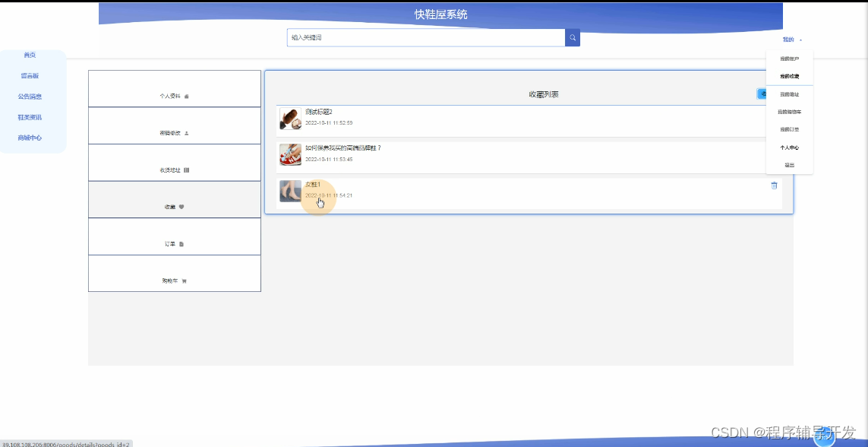
Task: Switch to the 购物车 panel tab
Action: [175, 274]
